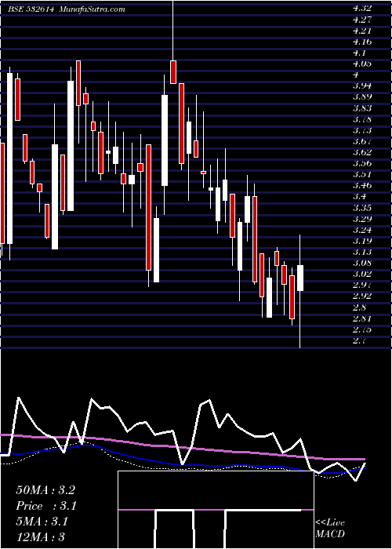The image size is (392, 549).
Task: Pick the 3.02 price axis value
Action: tap(362, 274)
